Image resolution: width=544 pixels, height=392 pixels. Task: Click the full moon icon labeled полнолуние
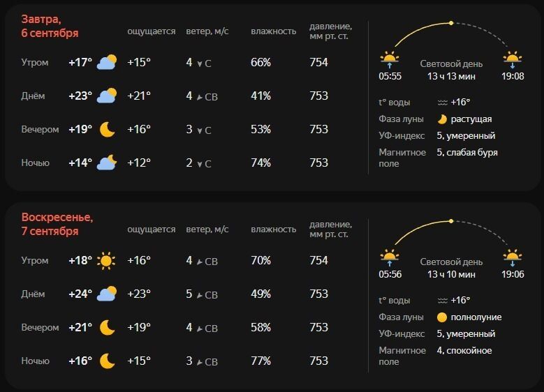[441, 317]
